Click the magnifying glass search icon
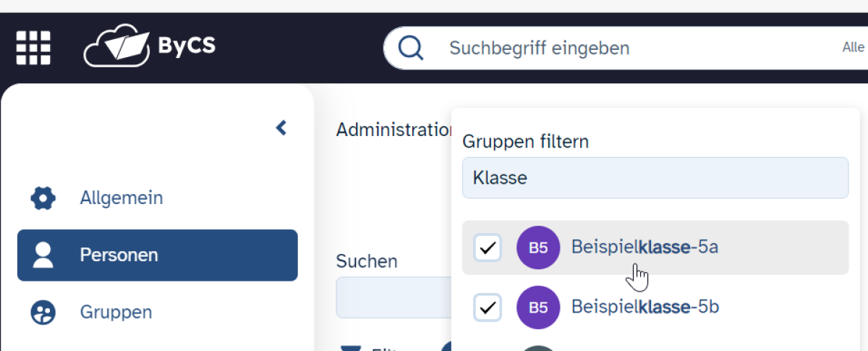 pos(411,48)
